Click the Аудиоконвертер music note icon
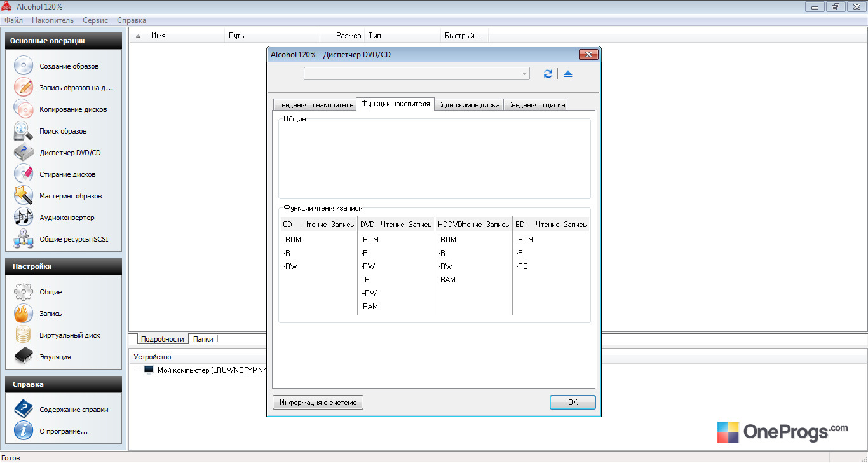This screenshot has height=463, width=868. tap(24, 218)
